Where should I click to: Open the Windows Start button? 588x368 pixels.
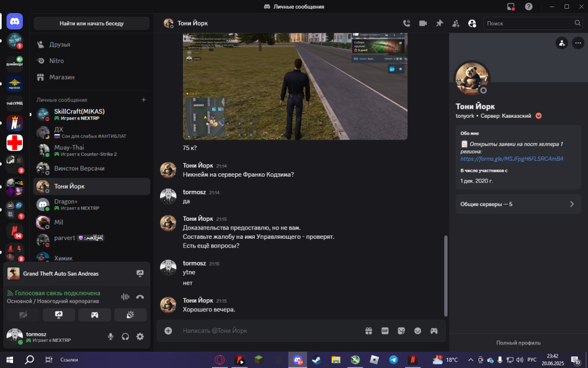[x=10, y=360]
